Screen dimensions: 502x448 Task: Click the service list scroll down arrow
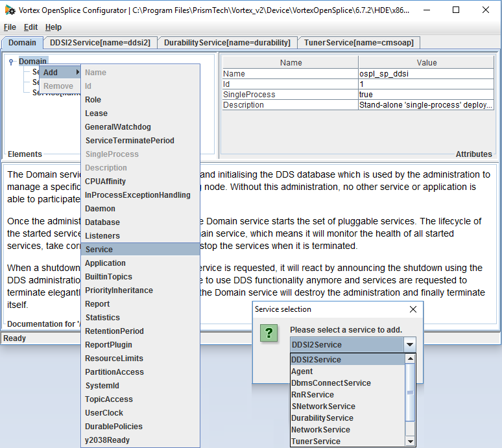tap(410, 442)
